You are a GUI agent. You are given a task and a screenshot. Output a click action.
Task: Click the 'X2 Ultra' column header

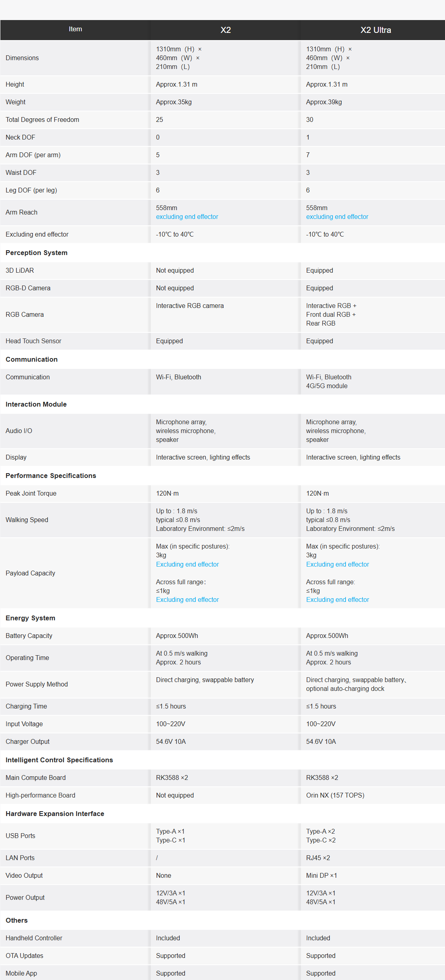pos(376,30)
